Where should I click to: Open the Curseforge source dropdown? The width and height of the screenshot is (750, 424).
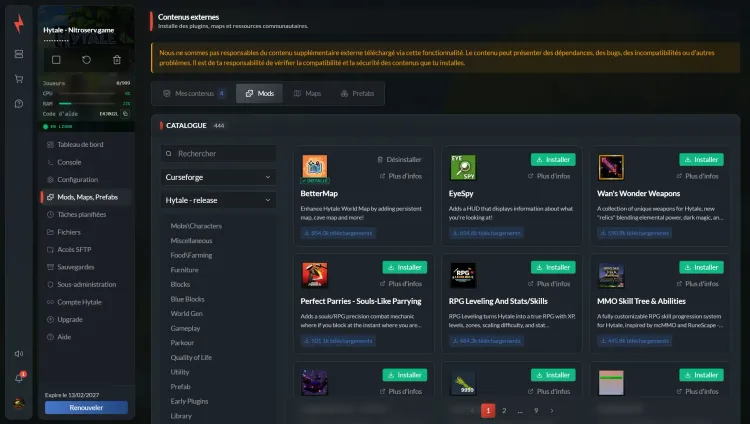[x=218, y=177]
